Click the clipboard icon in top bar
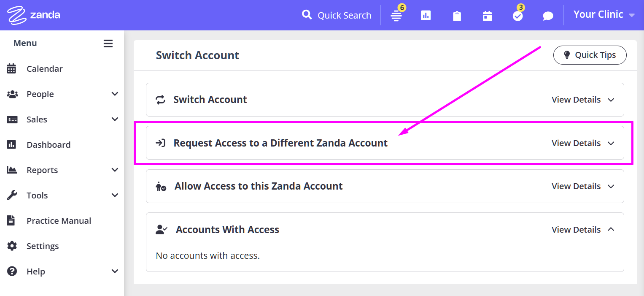644x296 pixels. (x=457, y=16)
